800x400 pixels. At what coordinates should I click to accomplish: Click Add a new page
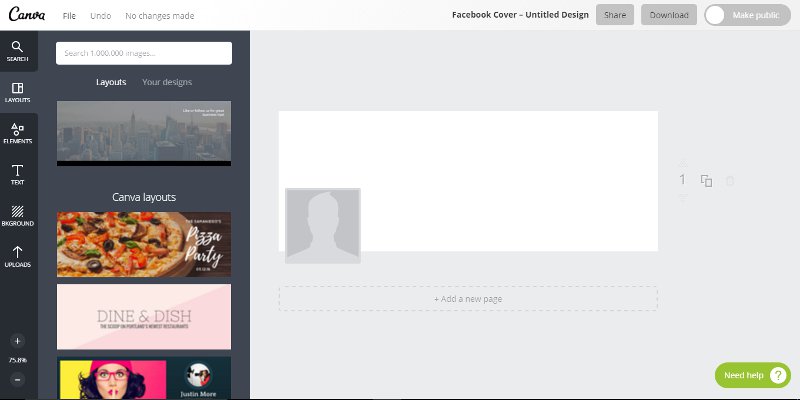coord(468,298)
